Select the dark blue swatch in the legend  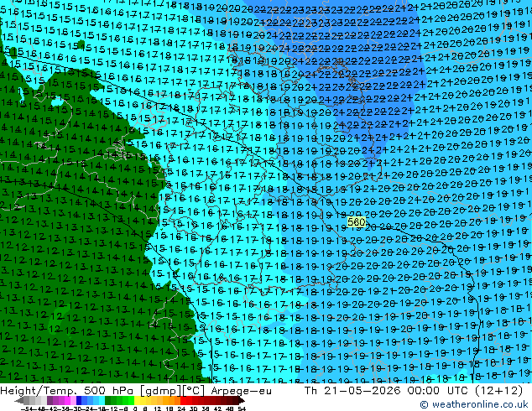[x=79, y=400]
